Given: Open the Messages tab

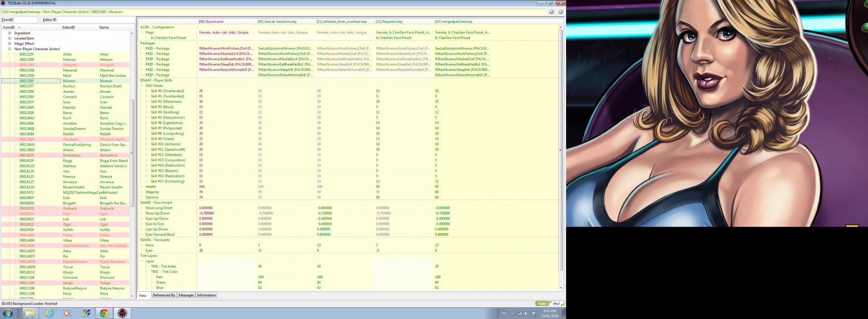Looking at the screenshot, I should (x=186, y=295).
